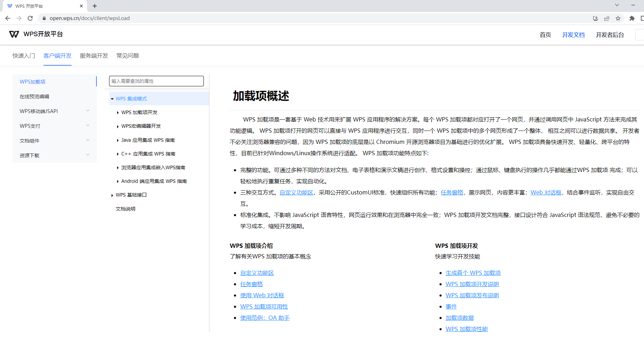Expand 浏览器应用集成嵌入WPS指南 arrow
This screenshot has height=338, width=644.
tap(118, 168)
